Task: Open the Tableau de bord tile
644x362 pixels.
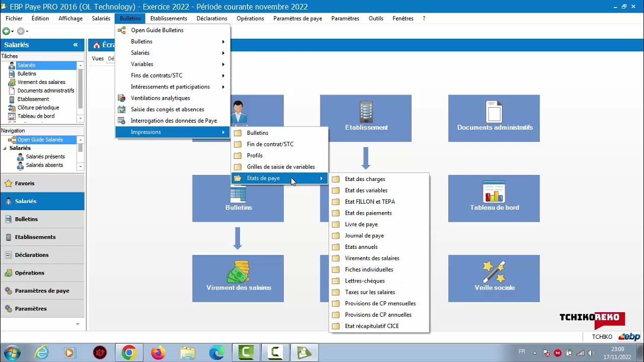Action: pyautogui.click(x=494, y=199)
